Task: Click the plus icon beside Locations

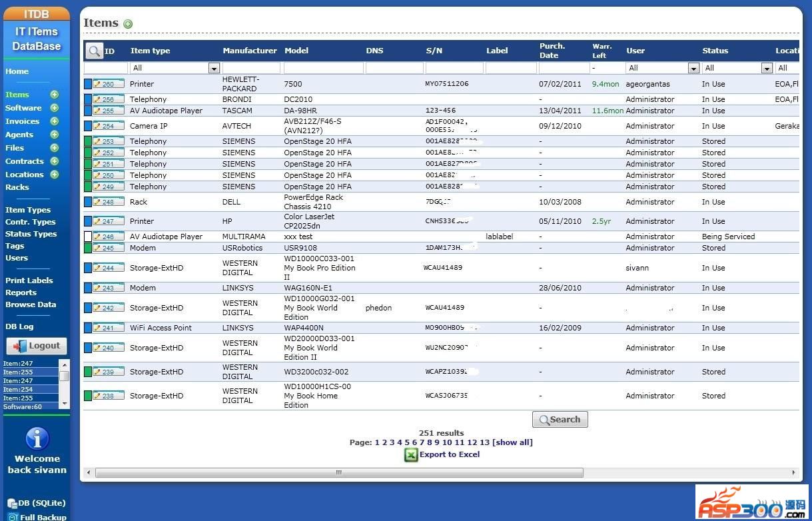Action: [55, 175]
